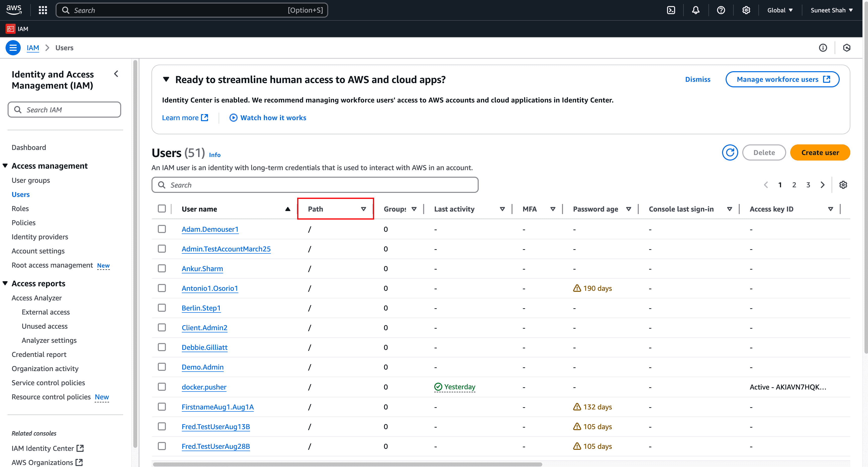Launch CloudShell from top bar
This screenshot has height=467, width=868.
point(671,10)
